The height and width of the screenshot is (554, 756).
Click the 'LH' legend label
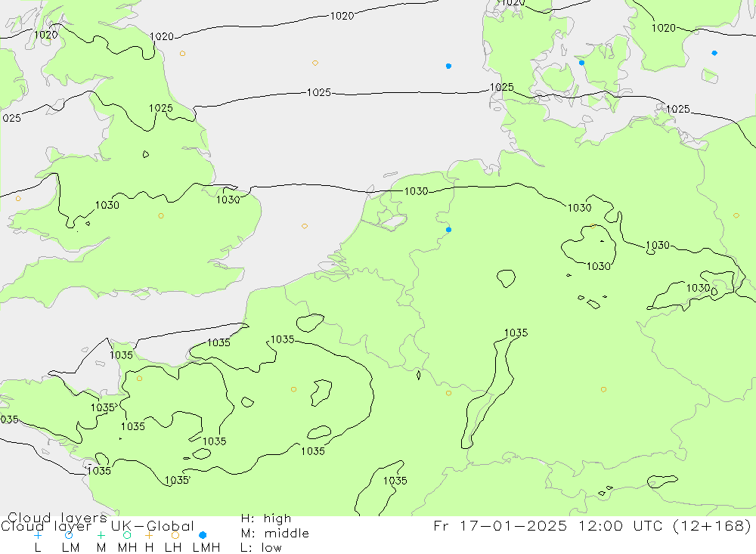click(173, 548)
